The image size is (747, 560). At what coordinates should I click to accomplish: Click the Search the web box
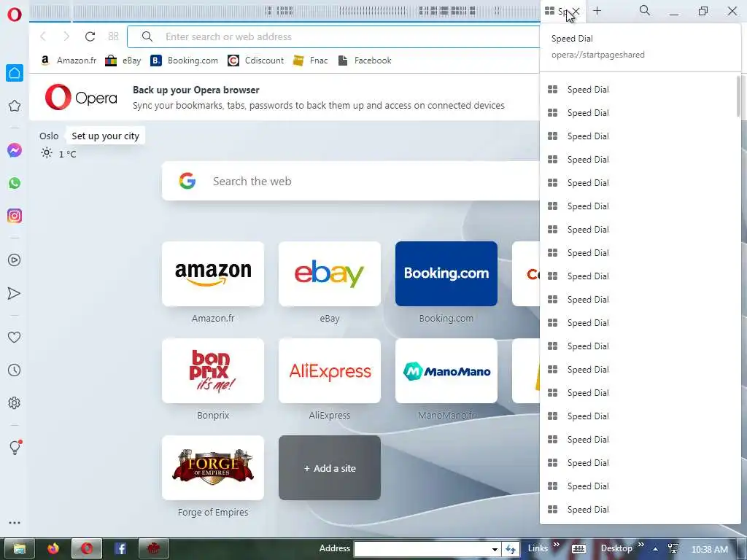coord(351,181)
